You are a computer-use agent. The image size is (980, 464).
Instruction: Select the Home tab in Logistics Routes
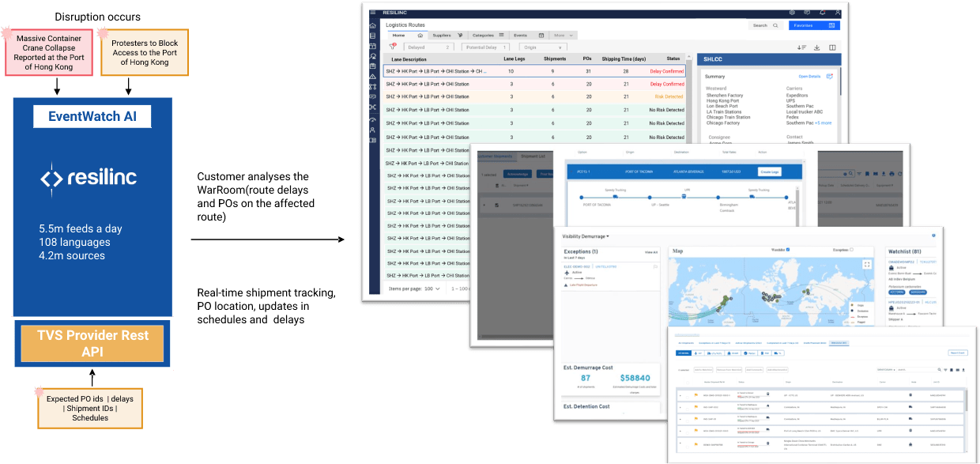point(406,36)
